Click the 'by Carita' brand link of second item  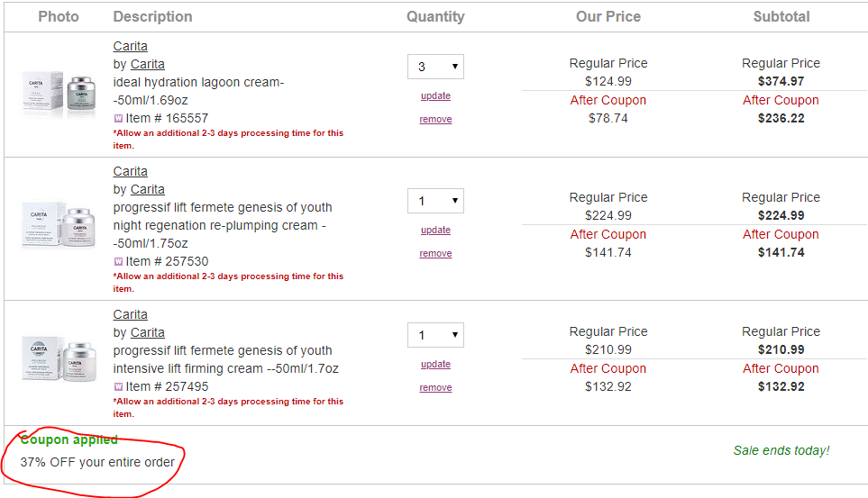pyautogui.click(x=148, y=189)
